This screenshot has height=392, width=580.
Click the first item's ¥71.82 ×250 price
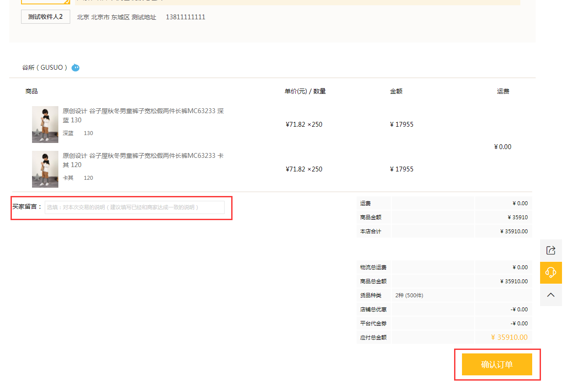[x=304, y=125]
